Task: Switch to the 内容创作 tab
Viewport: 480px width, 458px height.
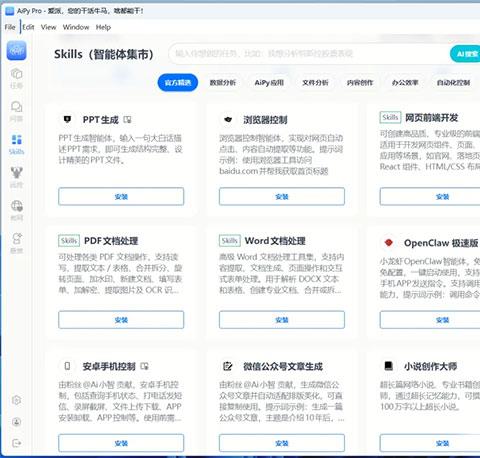Action: click(x=360, y=82)
